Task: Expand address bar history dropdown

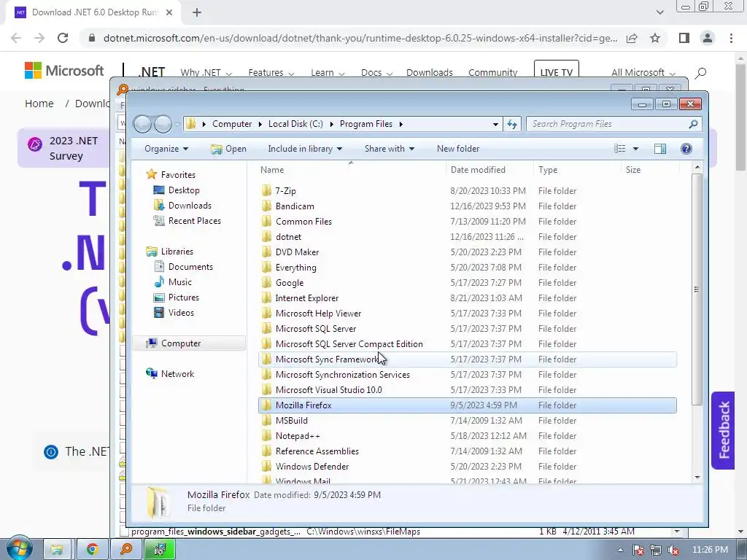Action: (x=495, y=124)
